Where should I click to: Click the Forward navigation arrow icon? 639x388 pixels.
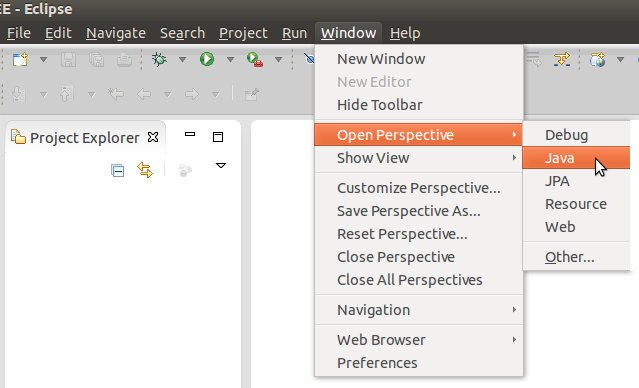click(192, 95)
